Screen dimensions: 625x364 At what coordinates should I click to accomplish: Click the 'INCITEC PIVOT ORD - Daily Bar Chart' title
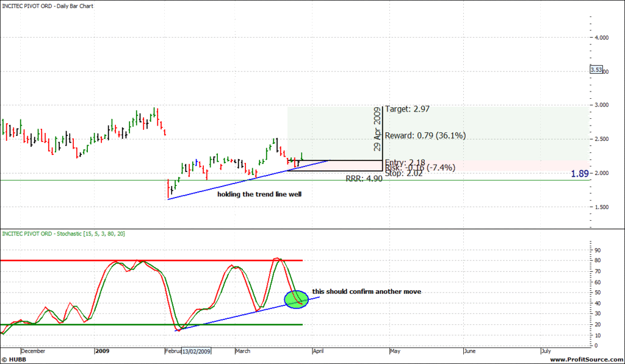(x=48, y=6)
